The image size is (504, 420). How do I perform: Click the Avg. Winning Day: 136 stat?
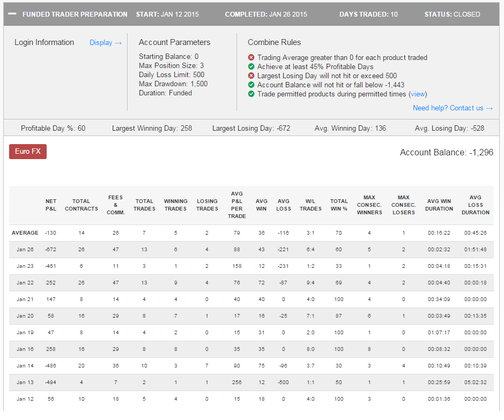350,129
